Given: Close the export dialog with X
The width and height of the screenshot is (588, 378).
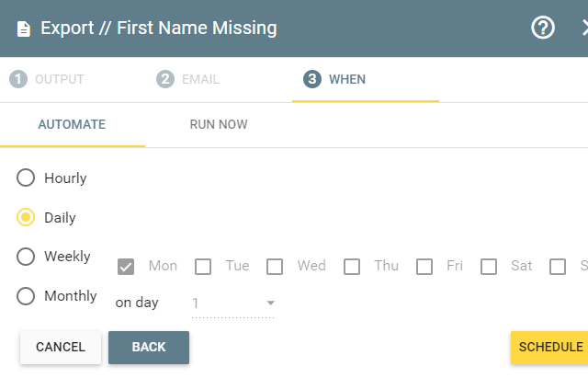Looking at the screenshot, I should point(584,28).
